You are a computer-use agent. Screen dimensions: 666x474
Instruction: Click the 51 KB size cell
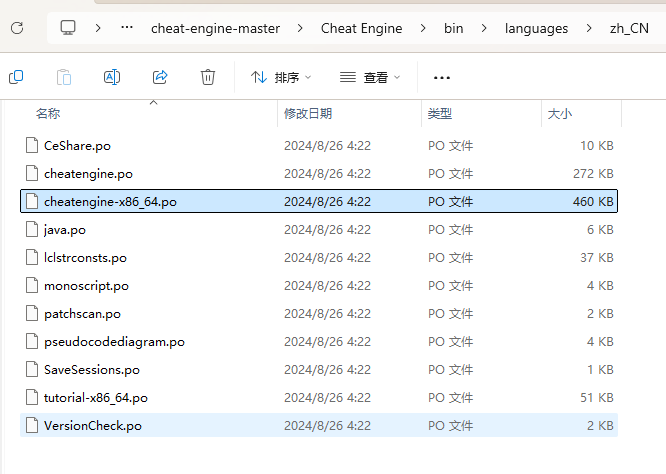[x=597, y=398]
